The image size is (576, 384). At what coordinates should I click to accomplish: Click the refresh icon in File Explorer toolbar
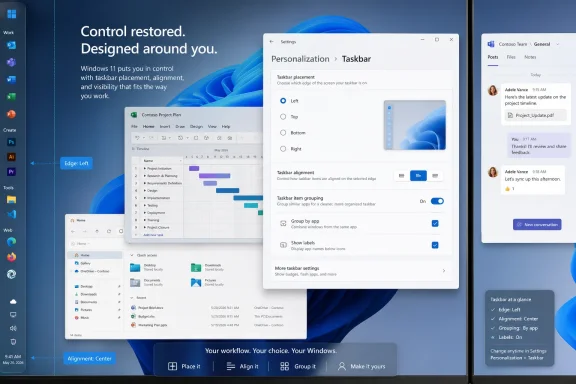109,231
